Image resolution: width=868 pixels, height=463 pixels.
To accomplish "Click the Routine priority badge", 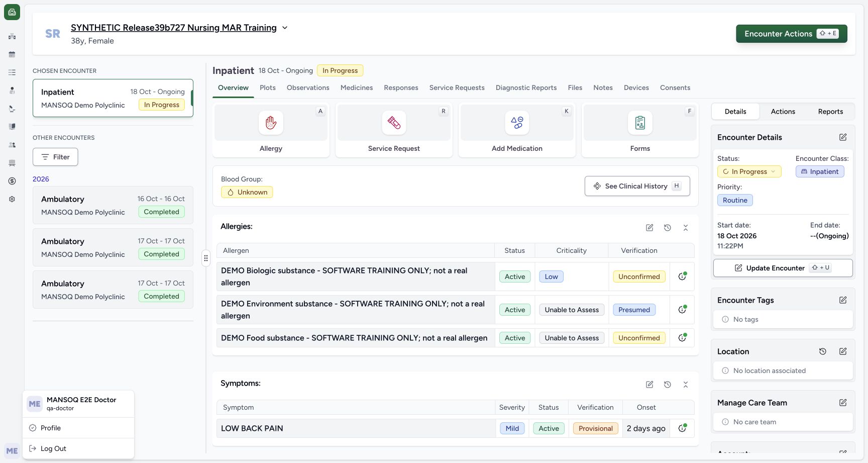I will click(735, 200).
